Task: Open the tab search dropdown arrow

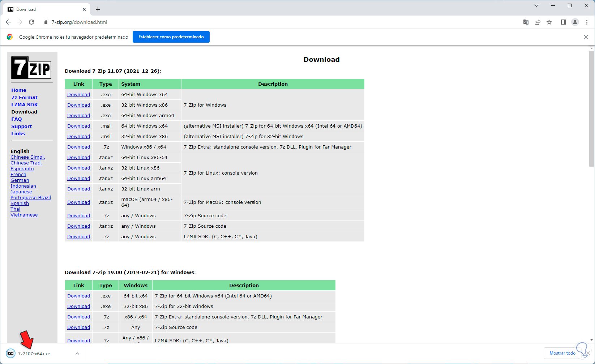Action: click(x=536, y=5)
